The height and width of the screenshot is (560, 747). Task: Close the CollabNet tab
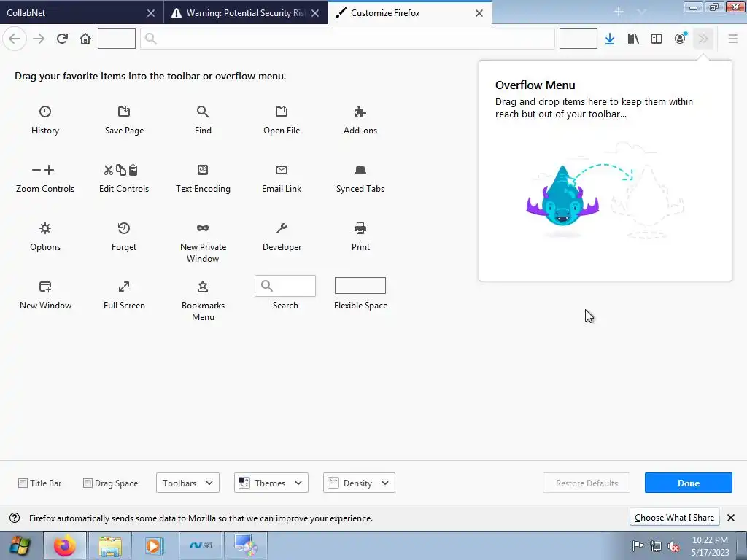[x=150, y=13]
